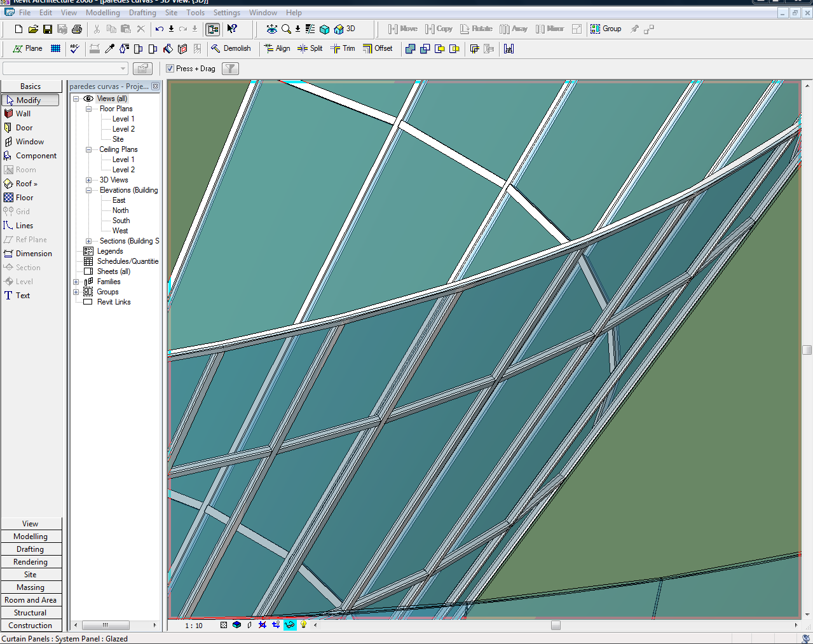
Task: Expand the Families node
Action: tap(76, 282)
